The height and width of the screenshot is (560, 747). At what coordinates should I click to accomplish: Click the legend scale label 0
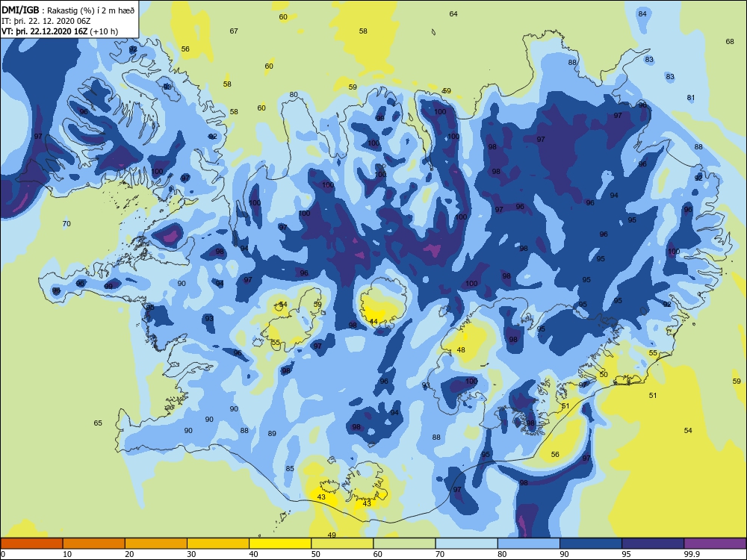click(3, 554)
